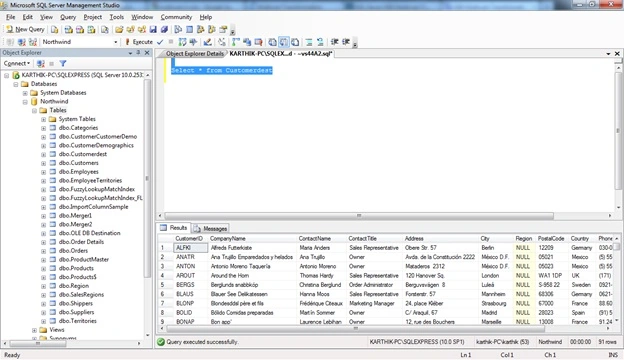Display the Estimated Execution Plan icon
624x360 pixels.
183,42
